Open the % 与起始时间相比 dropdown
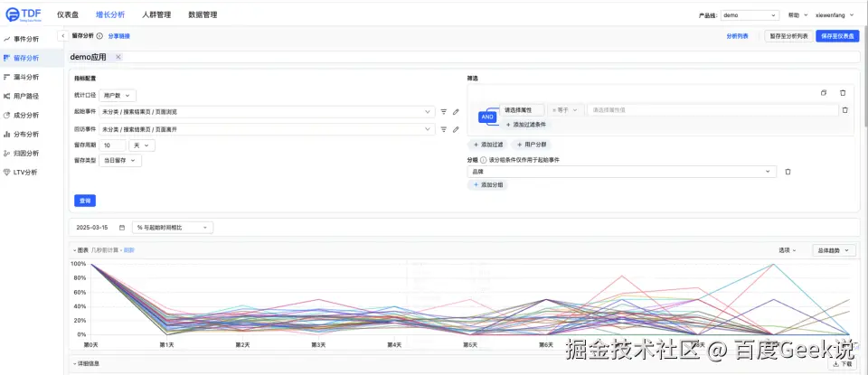The image size is (868, 375). coord(173,228)
